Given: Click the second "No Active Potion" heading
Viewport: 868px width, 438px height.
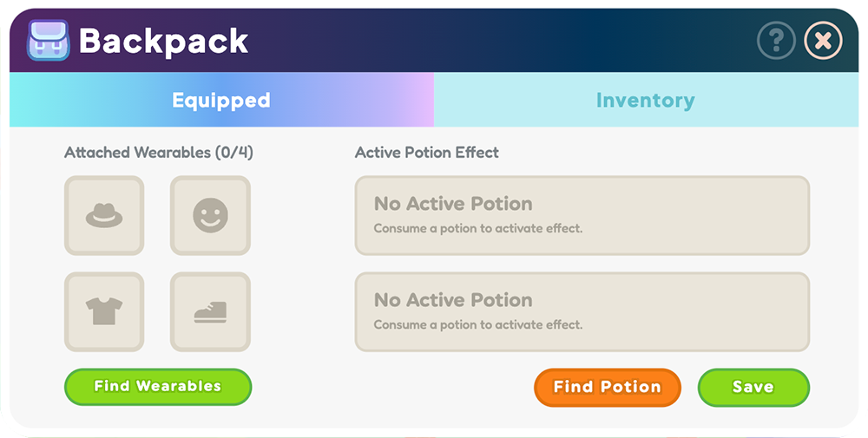Looking at the screenshot, I should click(x=453, y=300).
